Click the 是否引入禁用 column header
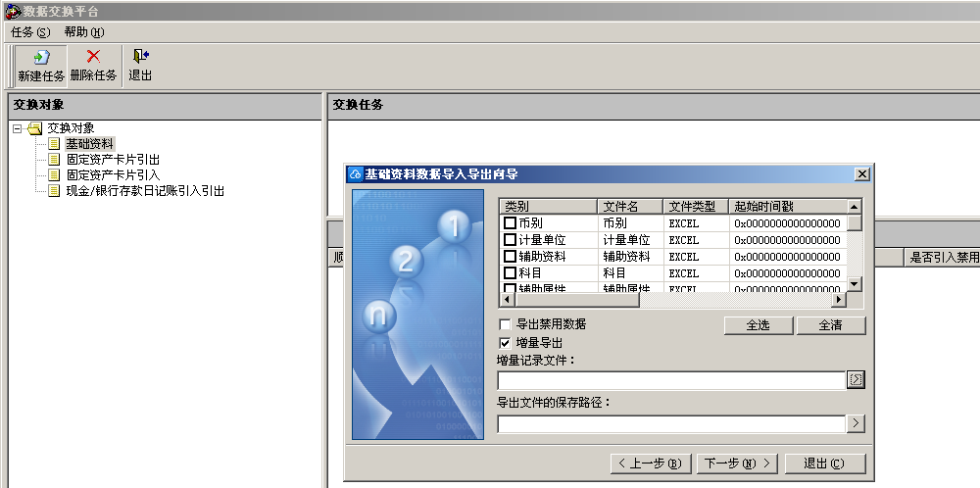The image size is (980, 488). point(943,257)
